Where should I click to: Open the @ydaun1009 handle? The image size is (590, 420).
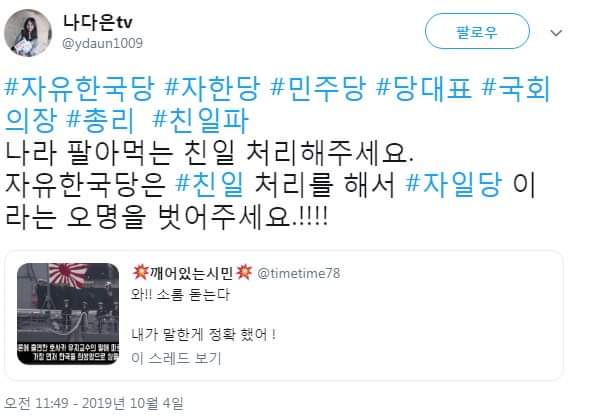click(x=102, y=43)
